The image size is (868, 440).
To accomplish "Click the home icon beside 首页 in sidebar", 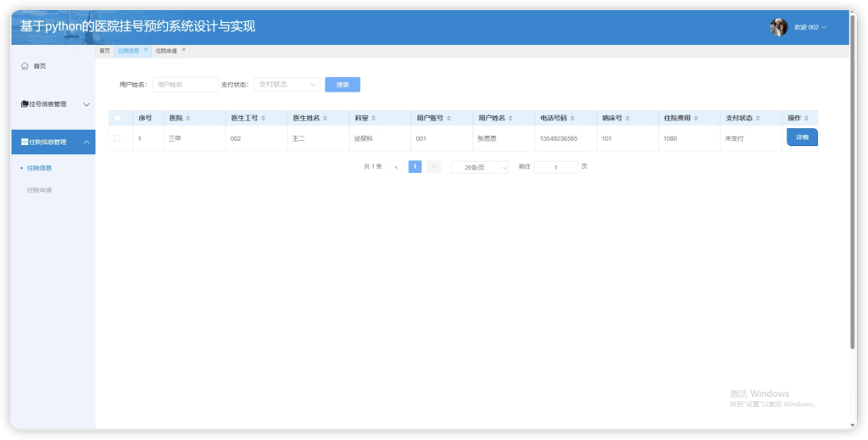I will (x=25, y=66).
